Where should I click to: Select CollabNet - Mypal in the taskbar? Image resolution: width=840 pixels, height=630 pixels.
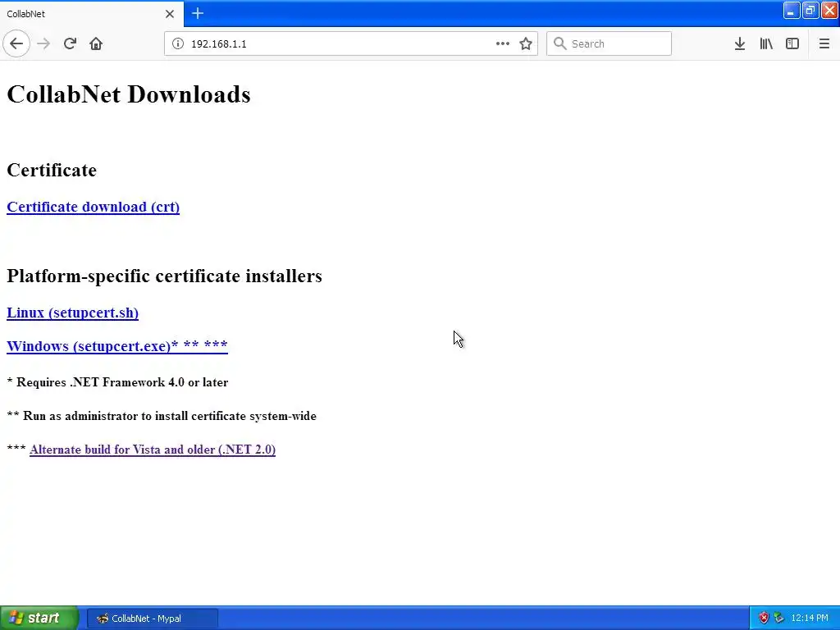pyautogui.click(x=153, y=619)
